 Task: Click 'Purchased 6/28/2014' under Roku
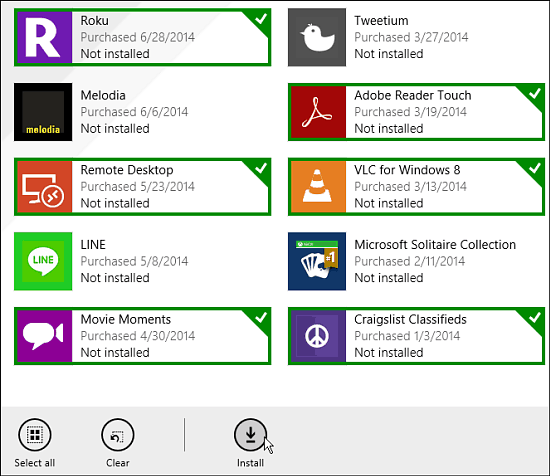(138, 37)
